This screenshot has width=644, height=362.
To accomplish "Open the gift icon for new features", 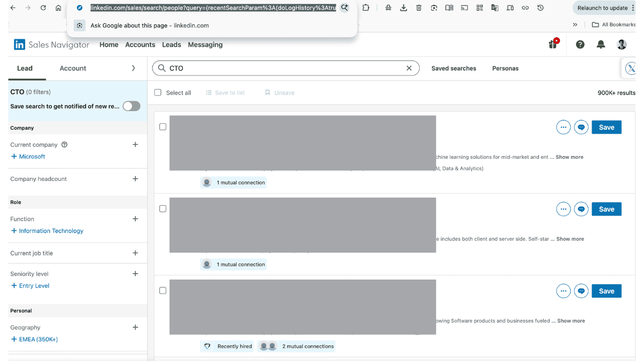I will pos(552,45).
